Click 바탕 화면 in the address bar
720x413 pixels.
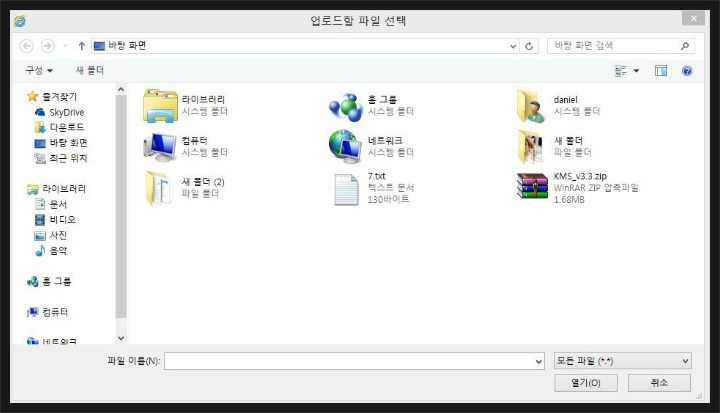pos(127,45)
